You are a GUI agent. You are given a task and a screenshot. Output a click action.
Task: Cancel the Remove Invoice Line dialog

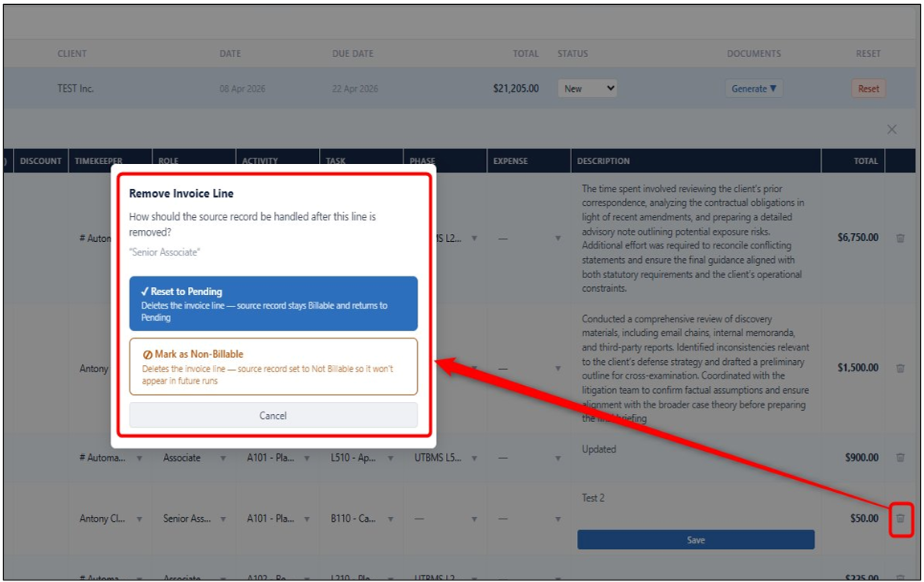(x=273, y=415)
